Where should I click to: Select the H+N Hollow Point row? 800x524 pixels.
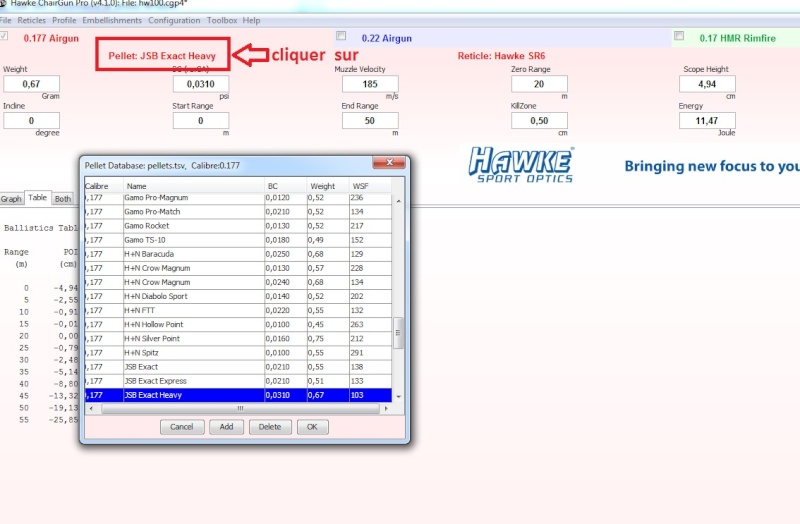pos(238,324)
